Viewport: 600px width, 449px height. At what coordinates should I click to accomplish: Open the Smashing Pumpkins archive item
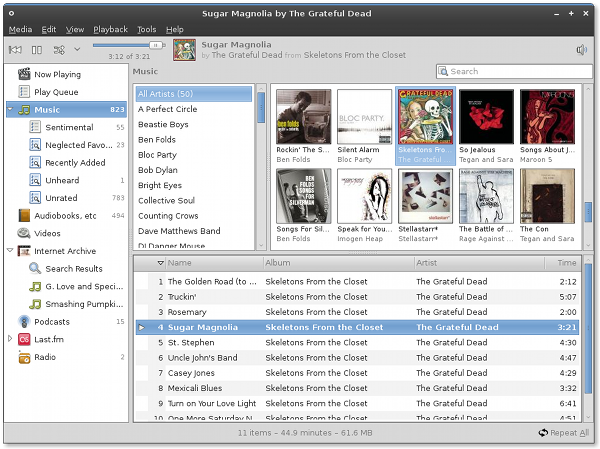click(x=76, y=304)
